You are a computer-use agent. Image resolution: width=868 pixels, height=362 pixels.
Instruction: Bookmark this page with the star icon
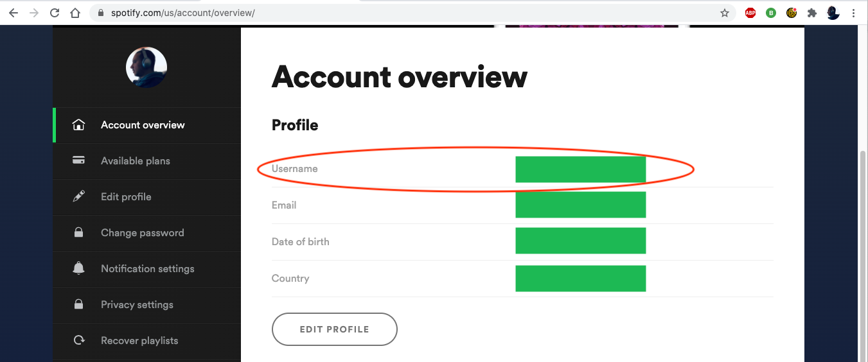coord(725,13)
